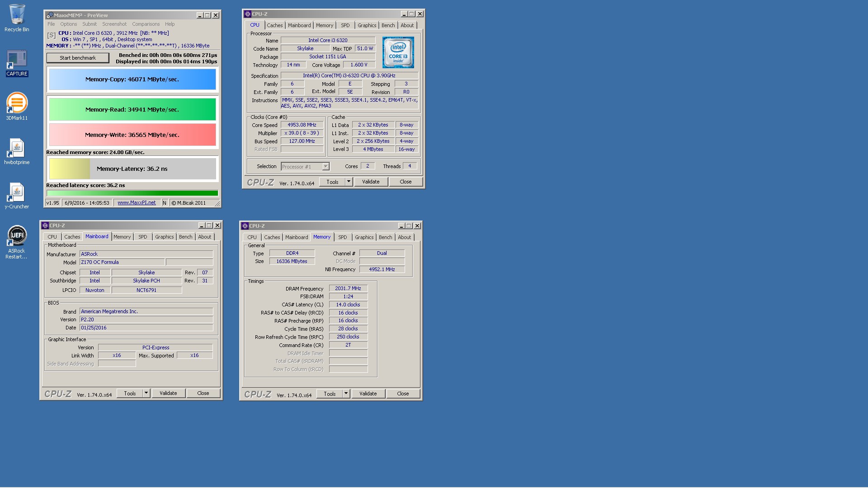Click the Memory-Copy result bar
Image resolution: width=868 pixels, height=488 pixels.
132,79
